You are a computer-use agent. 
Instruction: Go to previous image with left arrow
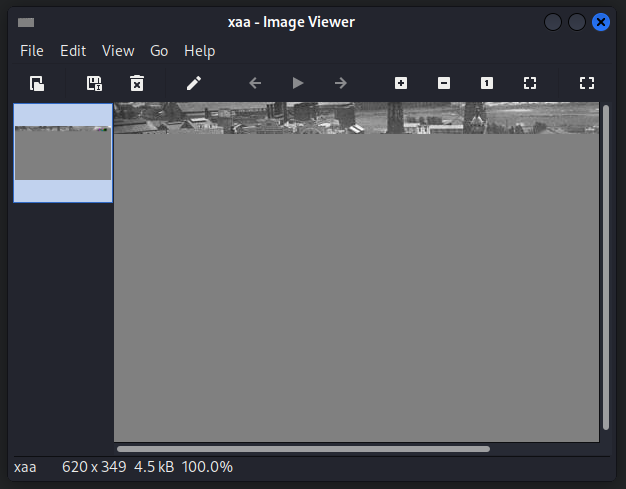coord(255,83)
